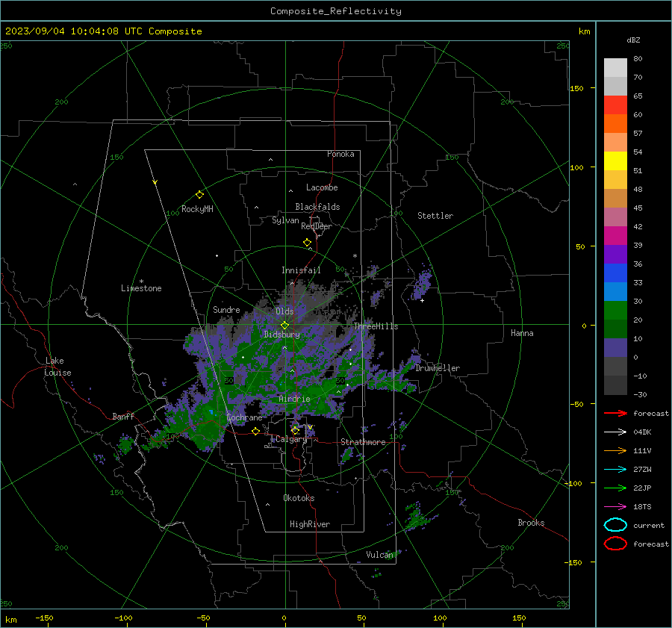Click the Strathmore town label

tap(363, 442)
